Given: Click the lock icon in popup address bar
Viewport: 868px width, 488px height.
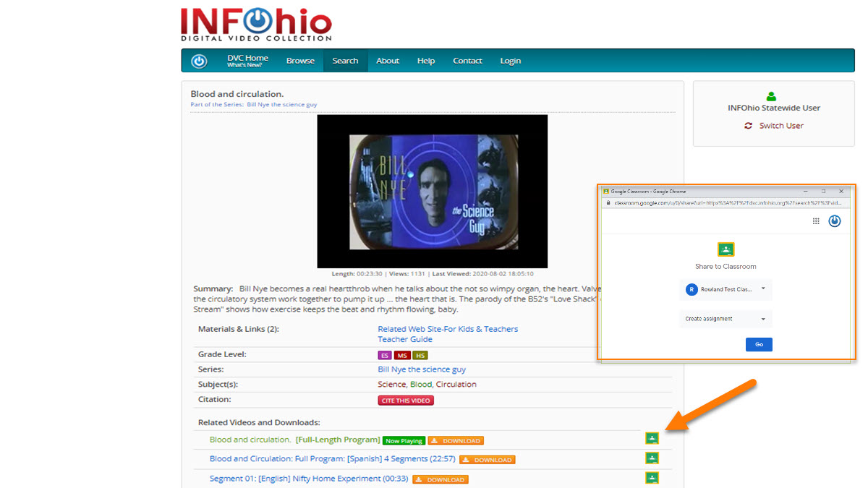Looking at the screenshot, I should pos(608,203).
